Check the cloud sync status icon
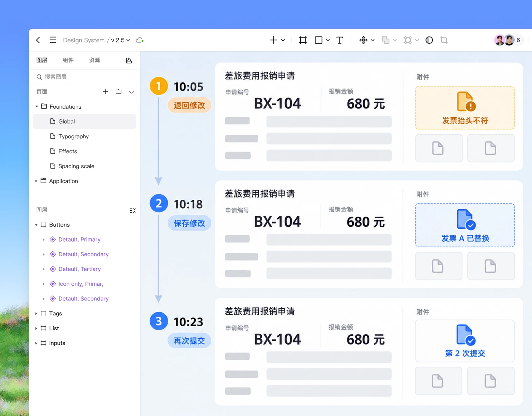 [x=140, y=40]
